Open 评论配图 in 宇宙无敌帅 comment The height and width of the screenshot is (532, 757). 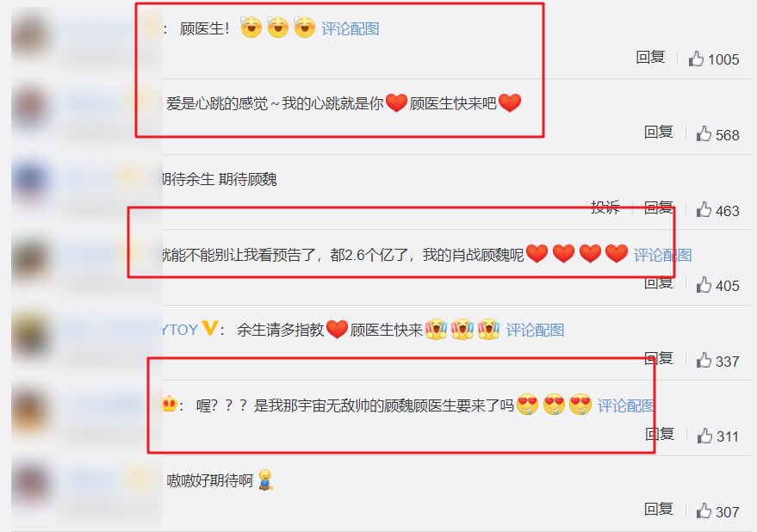626,405
